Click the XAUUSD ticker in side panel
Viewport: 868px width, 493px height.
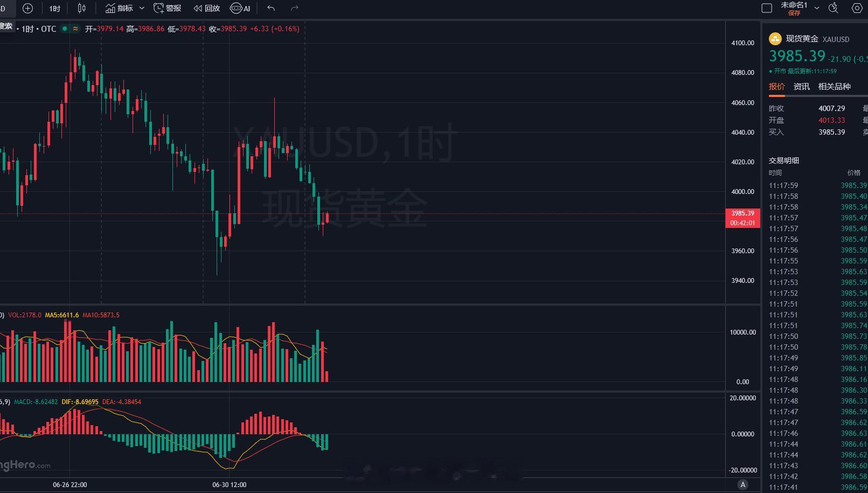click(836, 39)
